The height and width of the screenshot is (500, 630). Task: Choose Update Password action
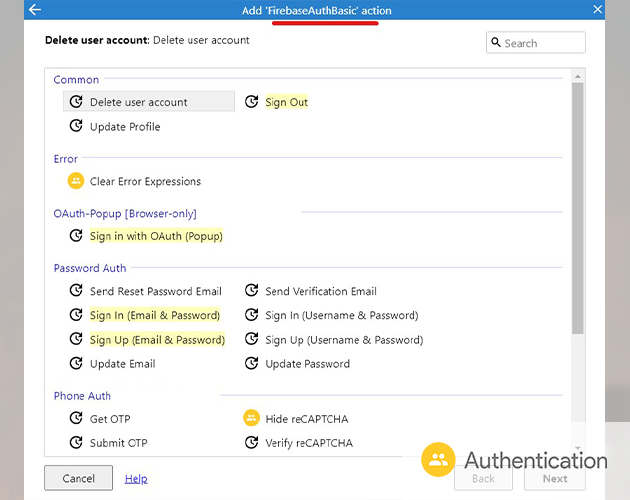(x=307, y=364)
